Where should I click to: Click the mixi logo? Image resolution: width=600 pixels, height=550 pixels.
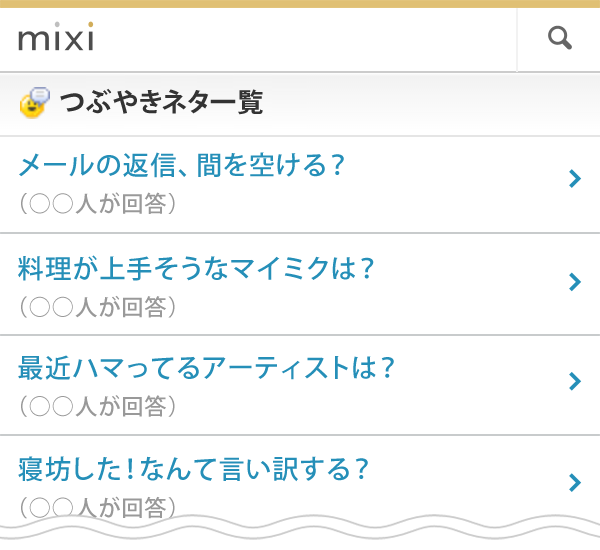(x=56, y=37)
